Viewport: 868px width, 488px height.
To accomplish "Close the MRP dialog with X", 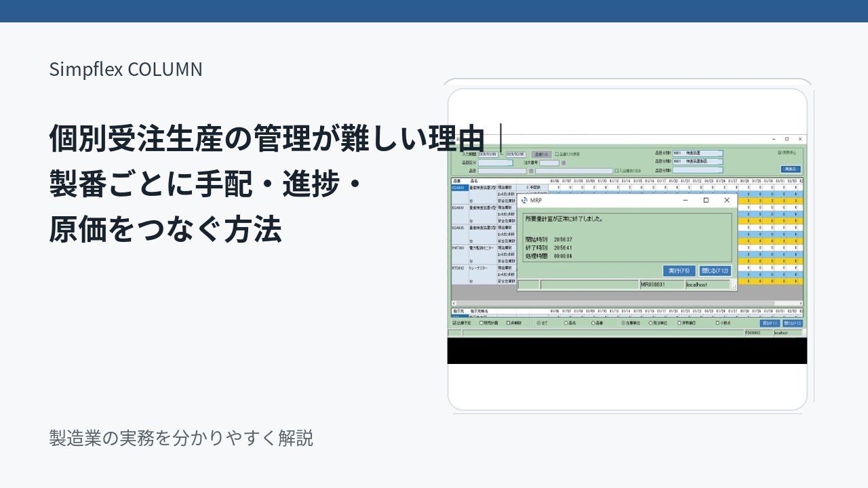I will 727,201.
